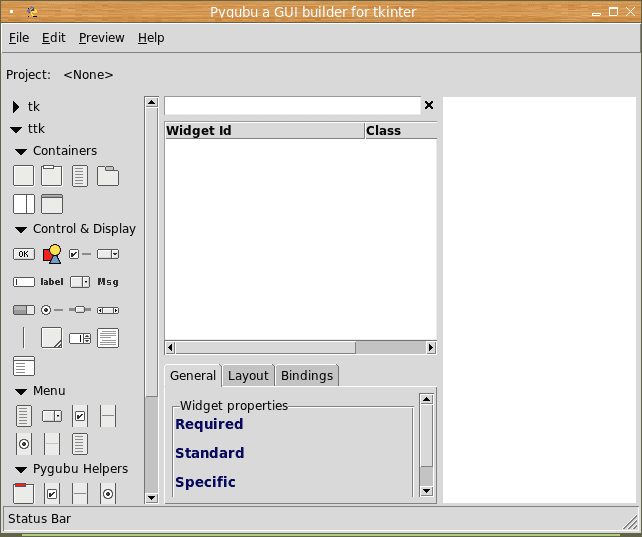Open the Edit menu
Image resolution: width=642 pixels, height=537 pixels.
pyautogui.click(x=54, y=38)
